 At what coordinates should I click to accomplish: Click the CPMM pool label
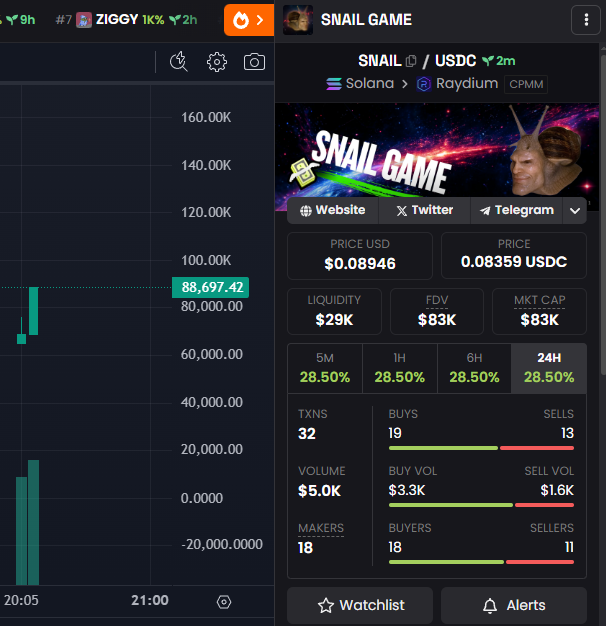pyautogui.click(x=526, y=84)
